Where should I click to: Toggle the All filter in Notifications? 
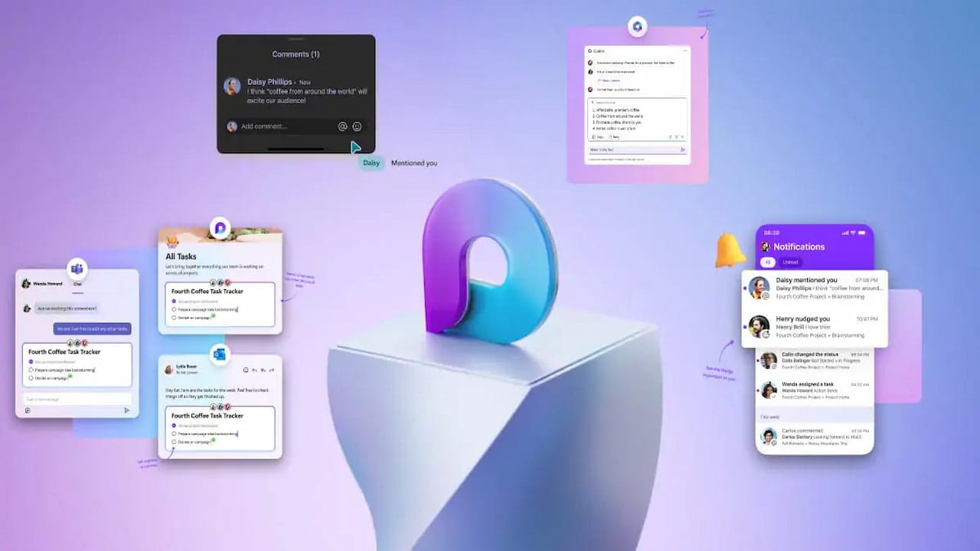point(768,262)
